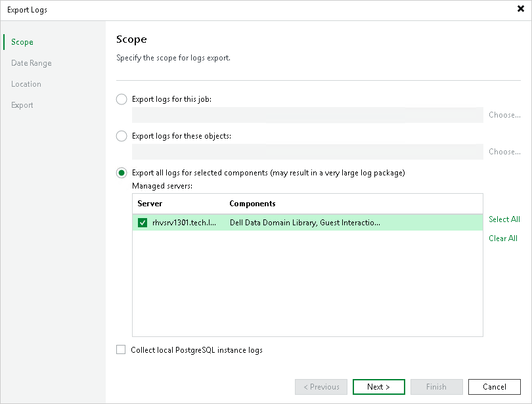
Task: Click the Next button
Action: 378,387
